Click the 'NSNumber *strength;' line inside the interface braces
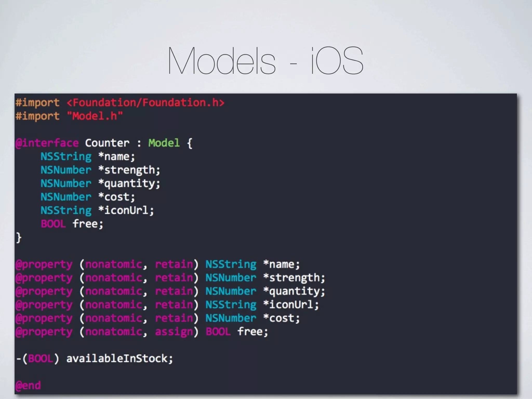This screenshot has height=399, width=532. (100, 170)
